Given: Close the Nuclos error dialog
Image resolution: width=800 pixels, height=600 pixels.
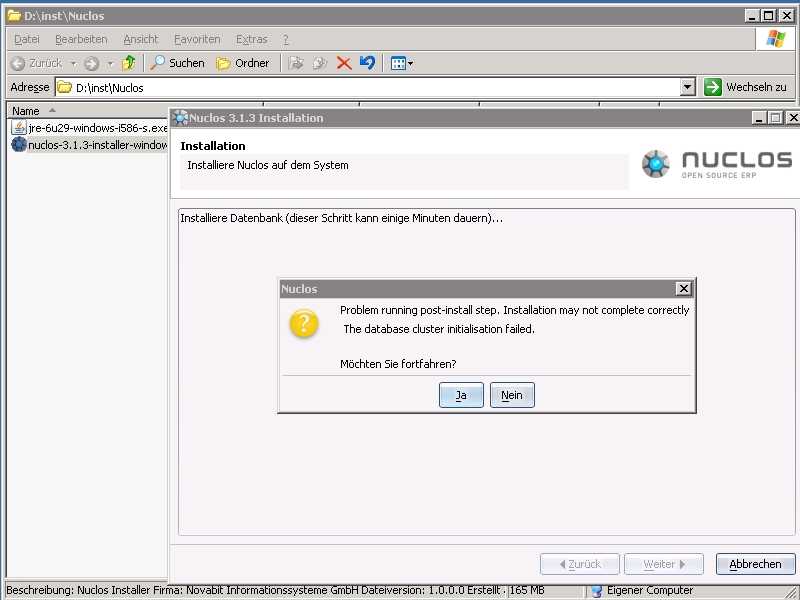Looking at the screenshot, I should coord(683,289).
